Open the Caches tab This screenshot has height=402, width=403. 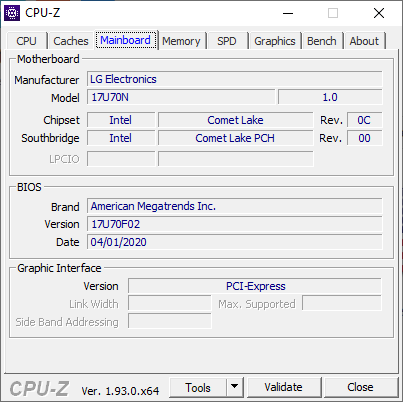[71, 41]
